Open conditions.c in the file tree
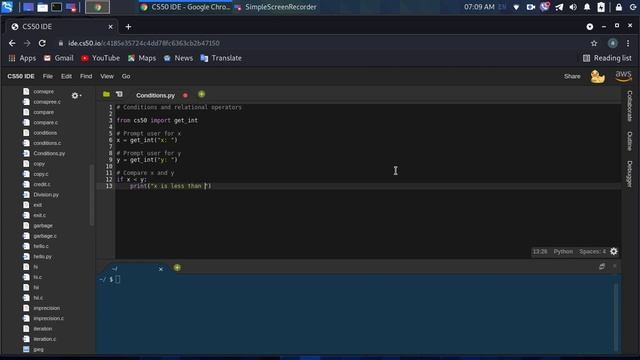 click(47, 143)
